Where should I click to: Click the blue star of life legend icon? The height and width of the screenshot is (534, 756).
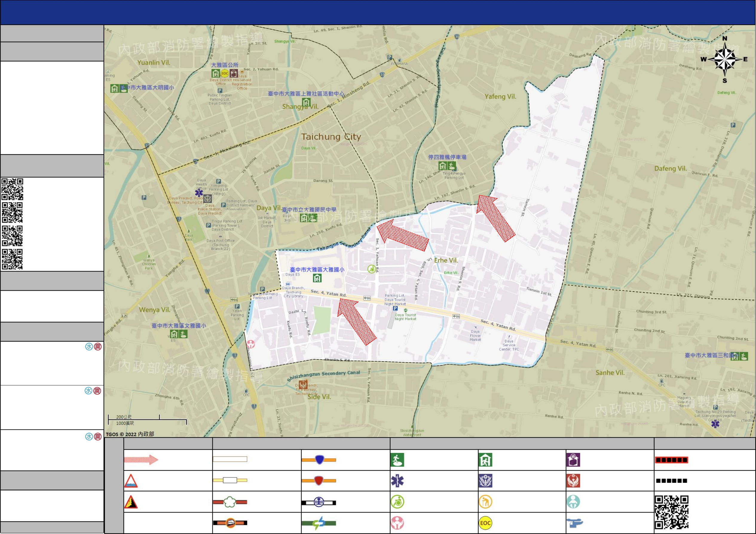click(397, 481)
